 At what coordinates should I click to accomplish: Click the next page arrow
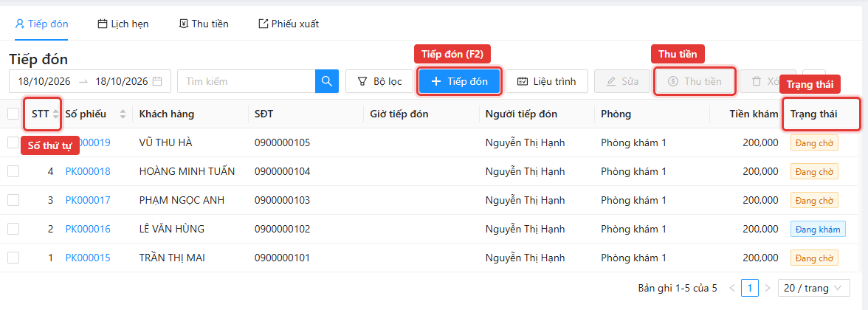tap(768, 288)
